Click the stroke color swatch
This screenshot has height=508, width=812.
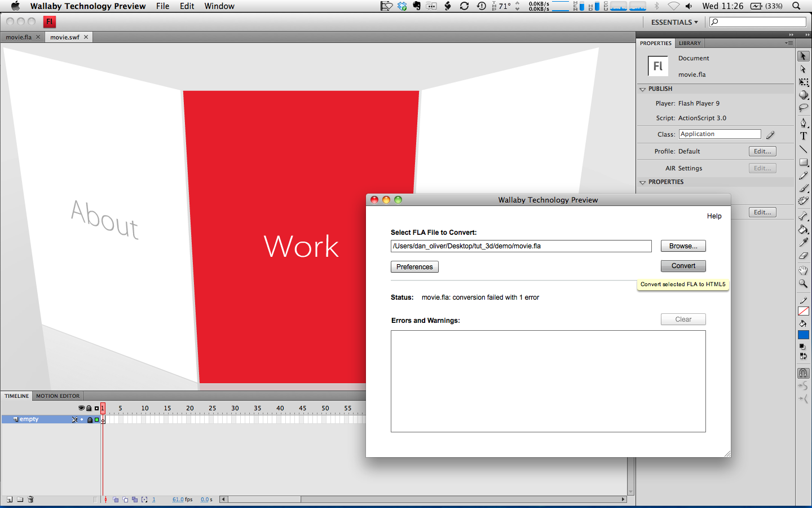click(x=803, y=311)
